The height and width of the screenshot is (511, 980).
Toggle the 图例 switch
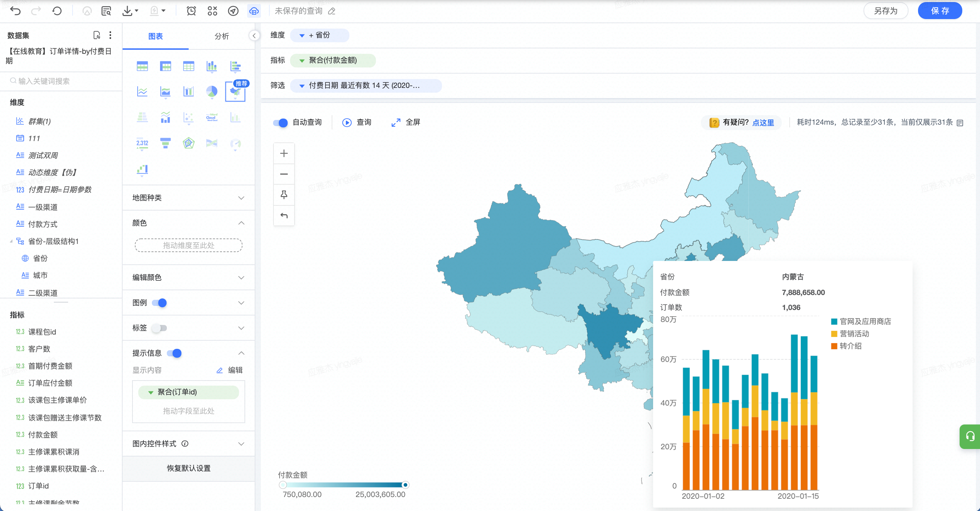(x=159, y=303)
